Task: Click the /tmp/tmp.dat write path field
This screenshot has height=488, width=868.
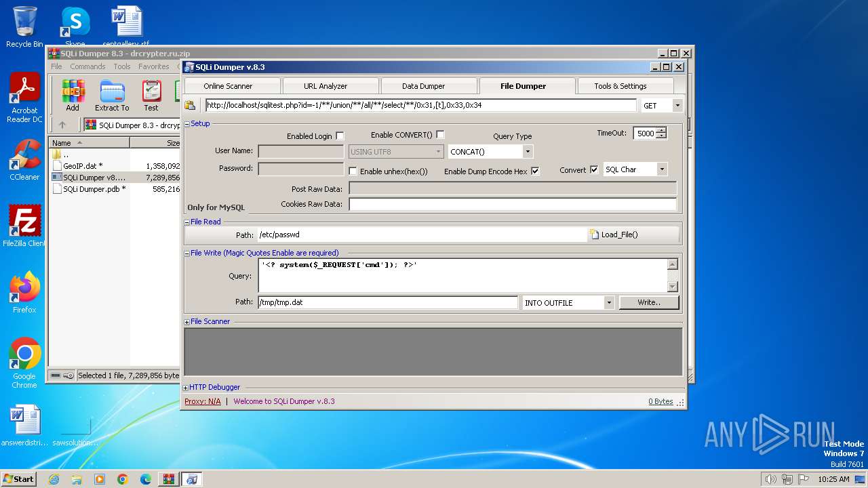Action: coord(387,302)
